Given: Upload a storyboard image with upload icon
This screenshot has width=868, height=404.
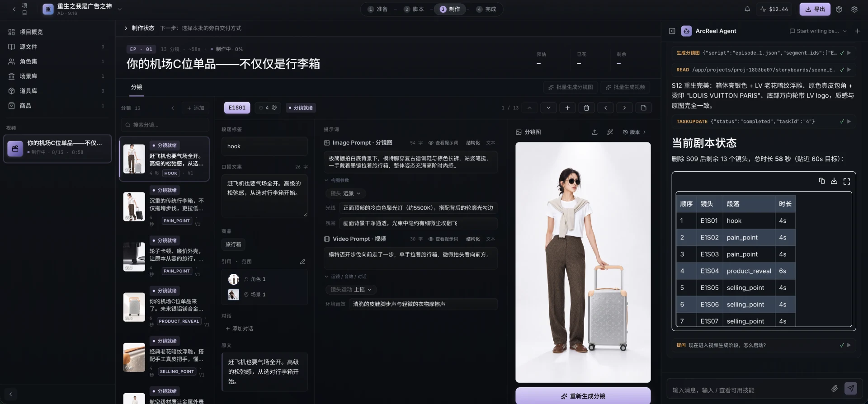Looking at the screenshot, I should (594, 132).
